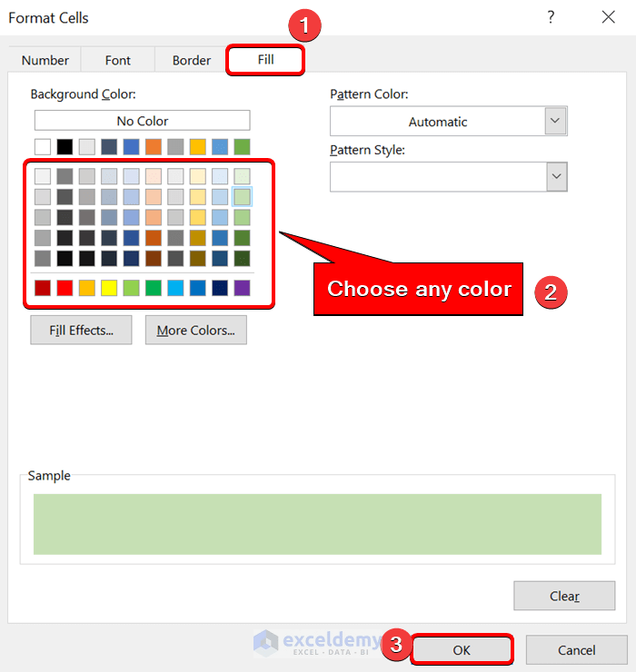Click the No Color button

(x=143, y=121)
